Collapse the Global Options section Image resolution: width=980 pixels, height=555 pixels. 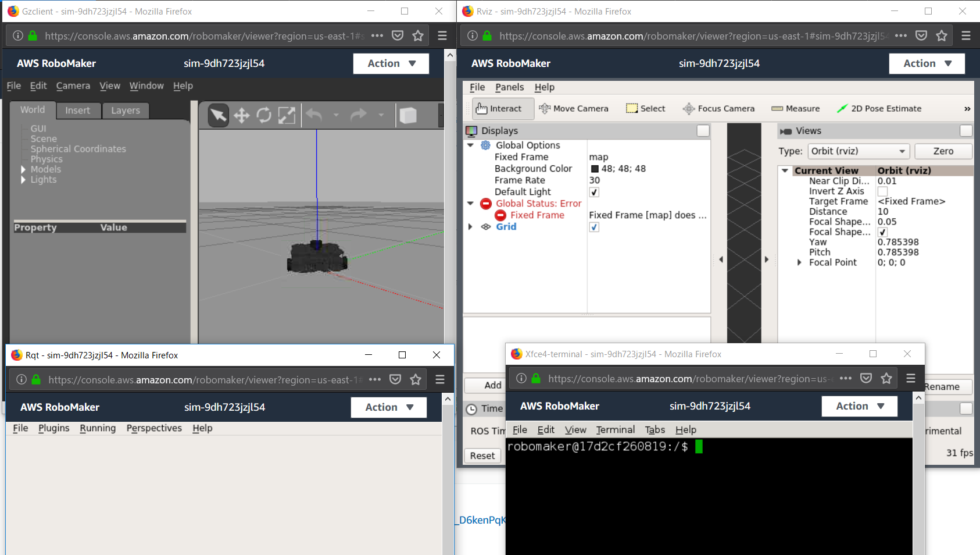[471, 145]
